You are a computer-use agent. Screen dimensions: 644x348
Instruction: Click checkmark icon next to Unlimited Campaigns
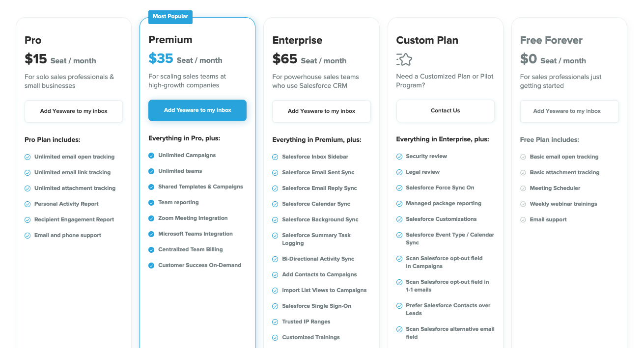tap(151, 156)
